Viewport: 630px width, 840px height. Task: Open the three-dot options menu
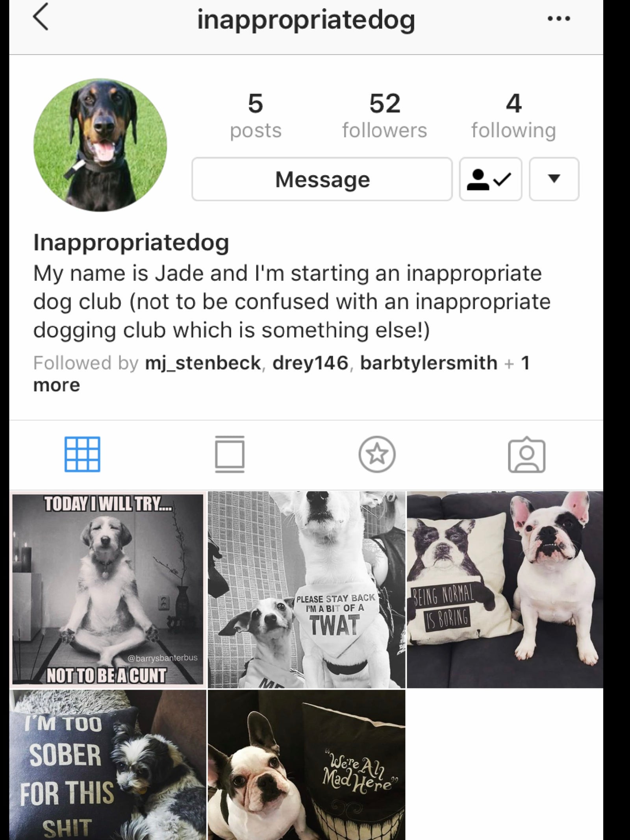coord(559,19)
